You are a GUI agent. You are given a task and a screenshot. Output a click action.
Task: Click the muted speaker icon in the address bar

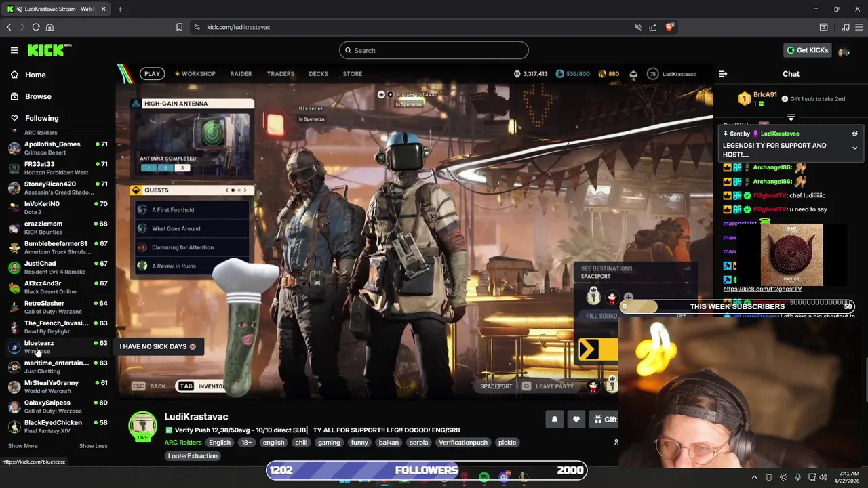(638, 27)
